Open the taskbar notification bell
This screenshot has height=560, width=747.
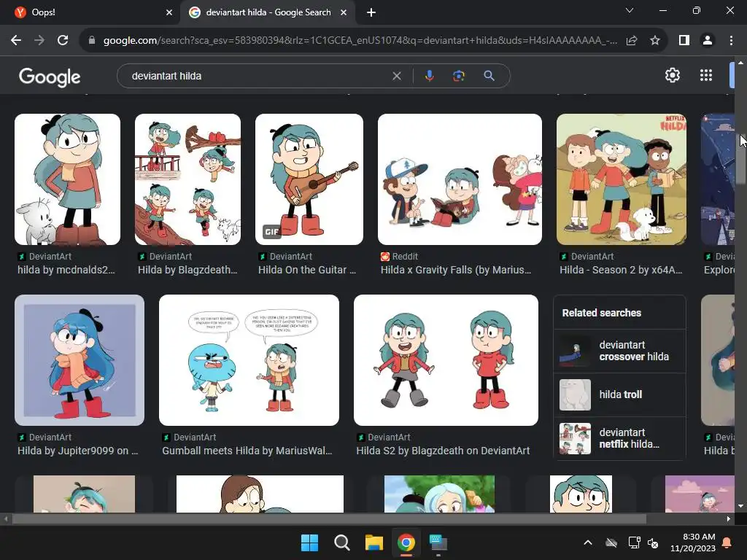pyautogui.click(x=727, y=542)
